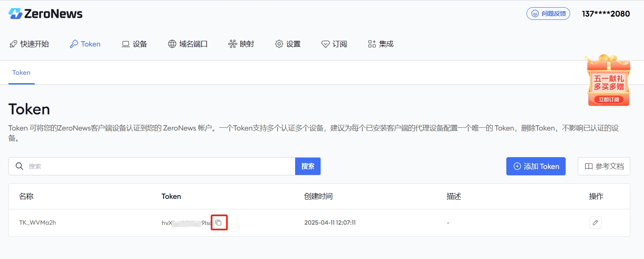Select the Token top navigation item
The image size is (644, 259).
point(85,44)
